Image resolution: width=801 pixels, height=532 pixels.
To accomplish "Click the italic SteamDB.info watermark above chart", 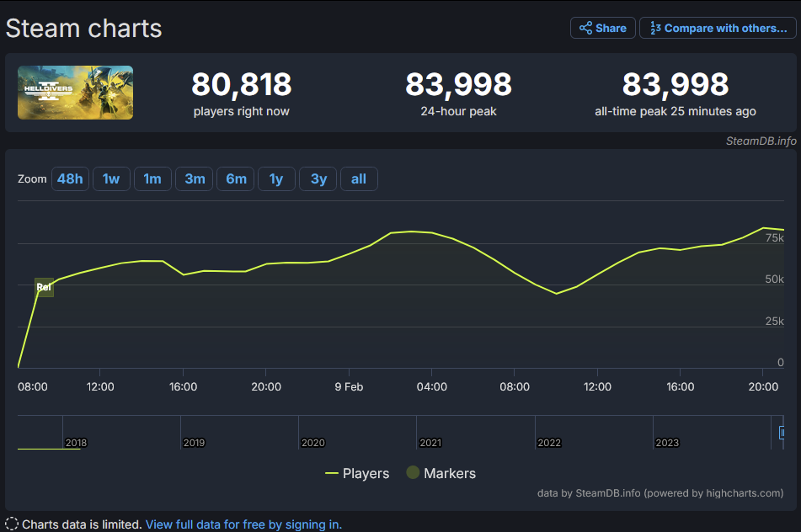I will (761, 141).
